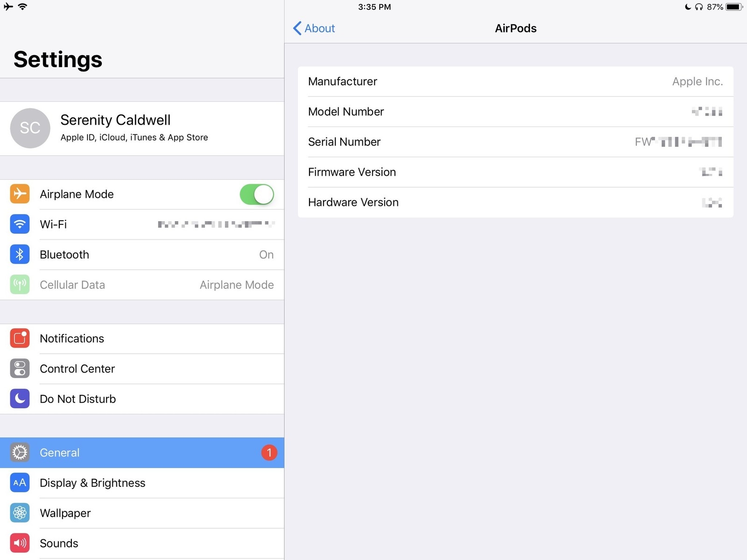This screenshot has width=747, height=560.
Task: Open the Do Not Disturb settings row
Action: point(142,399)
